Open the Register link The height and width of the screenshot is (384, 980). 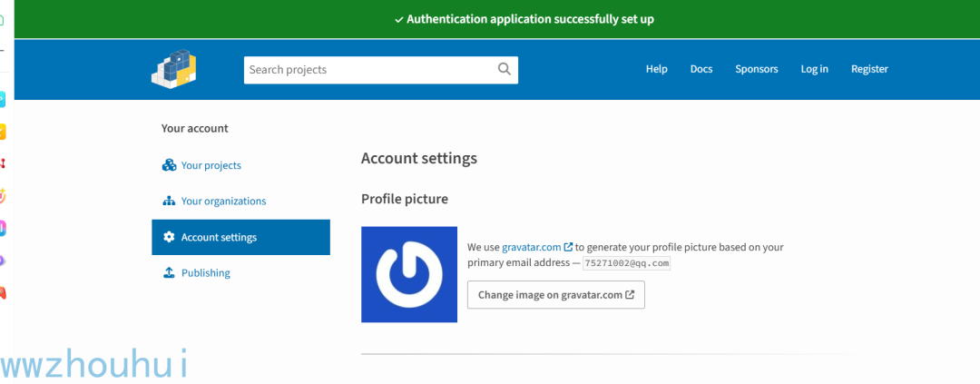pyautogui.click(x=869, y=69)
